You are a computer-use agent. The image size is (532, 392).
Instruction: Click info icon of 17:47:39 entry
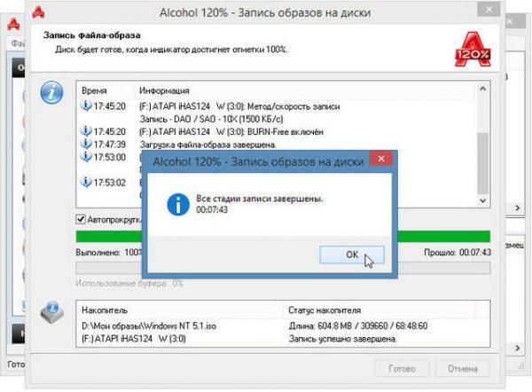86,144
